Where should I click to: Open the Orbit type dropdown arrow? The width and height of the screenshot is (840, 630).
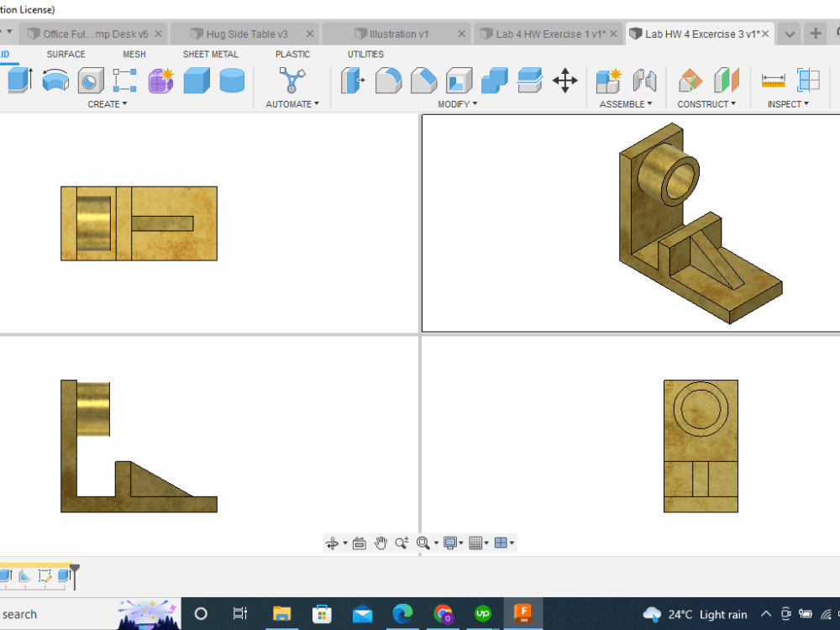tap(345, 543)
